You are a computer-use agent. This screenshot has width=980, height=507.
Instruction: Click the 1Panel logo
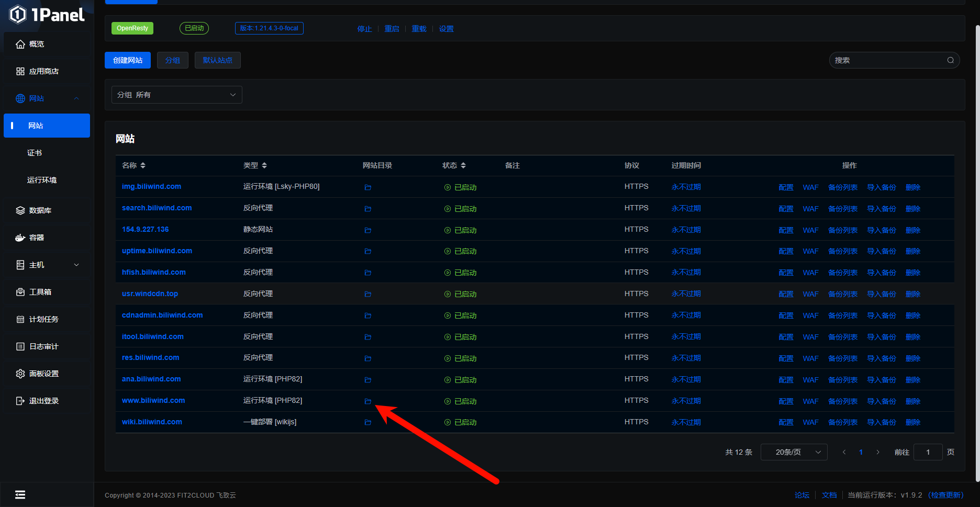click(47, 15)
